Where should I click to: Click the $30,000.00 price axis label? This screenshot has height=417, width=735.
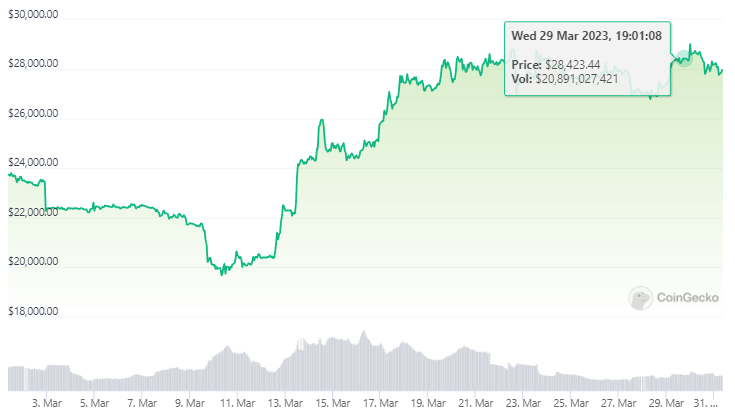33,14
